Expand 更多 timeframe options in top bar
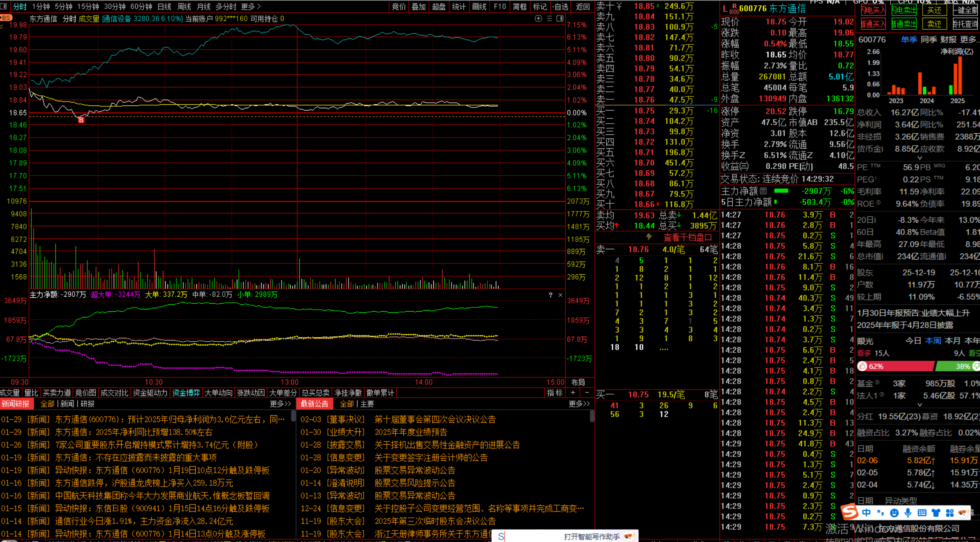980x542 pixels. 251,7
